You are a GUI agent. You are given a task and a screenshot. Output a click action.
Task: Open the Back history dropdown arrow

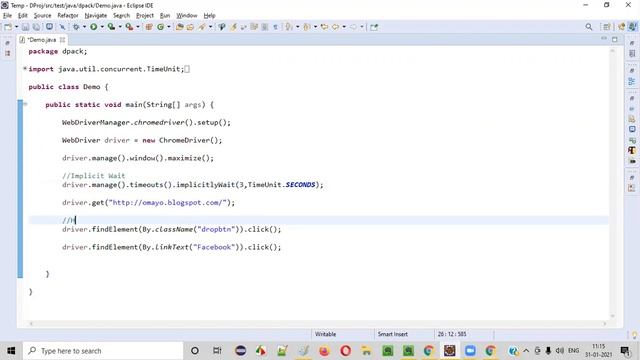(x=344, y=27)
